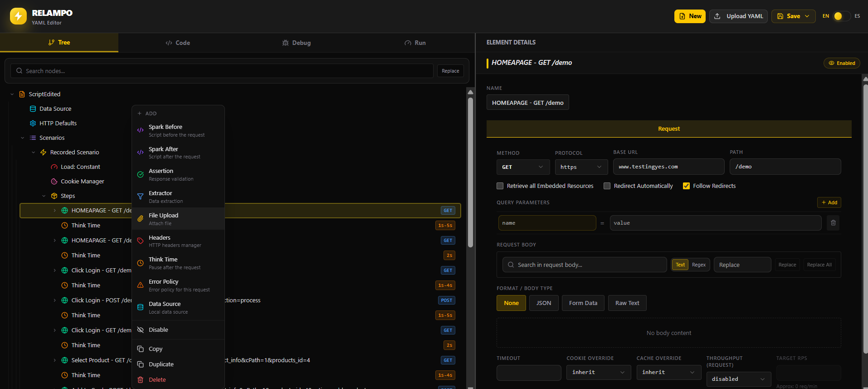
Task: Collapse the Scenarios tree node
Action: (23, 138)
